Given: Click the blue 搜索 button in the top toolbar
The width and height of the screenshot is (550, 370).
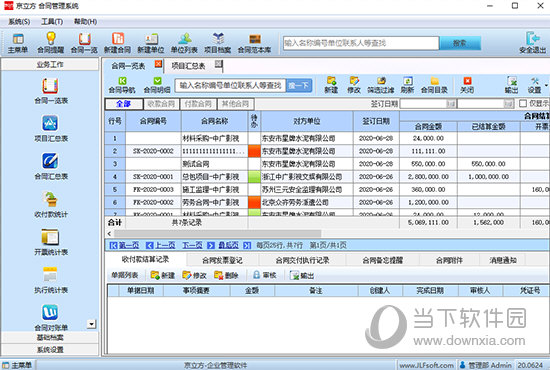Looking at the screenshot, I should 460,43.
